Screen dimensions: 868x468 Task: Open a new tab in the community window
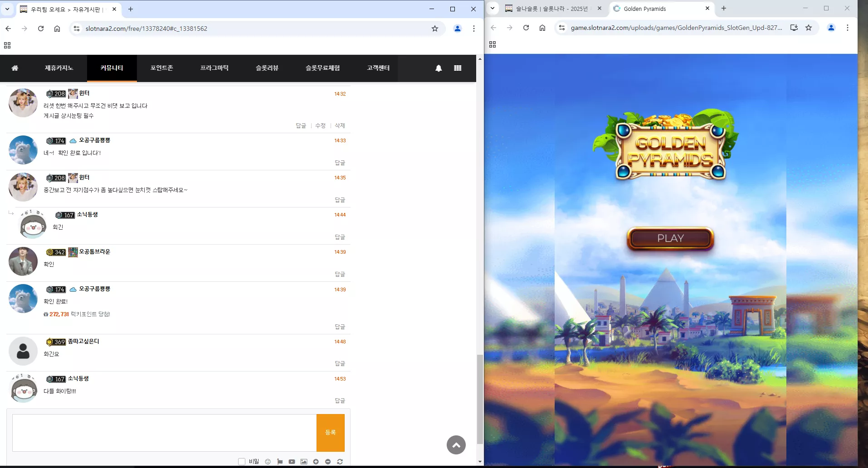(x=131, y=9)
